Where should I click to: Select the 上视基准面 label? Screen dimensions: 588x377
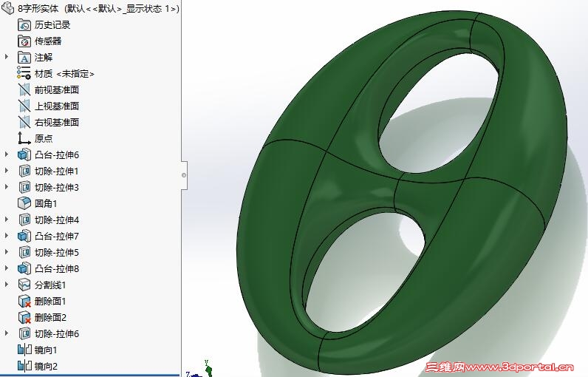pyautogui.click(x=57, y=106)
